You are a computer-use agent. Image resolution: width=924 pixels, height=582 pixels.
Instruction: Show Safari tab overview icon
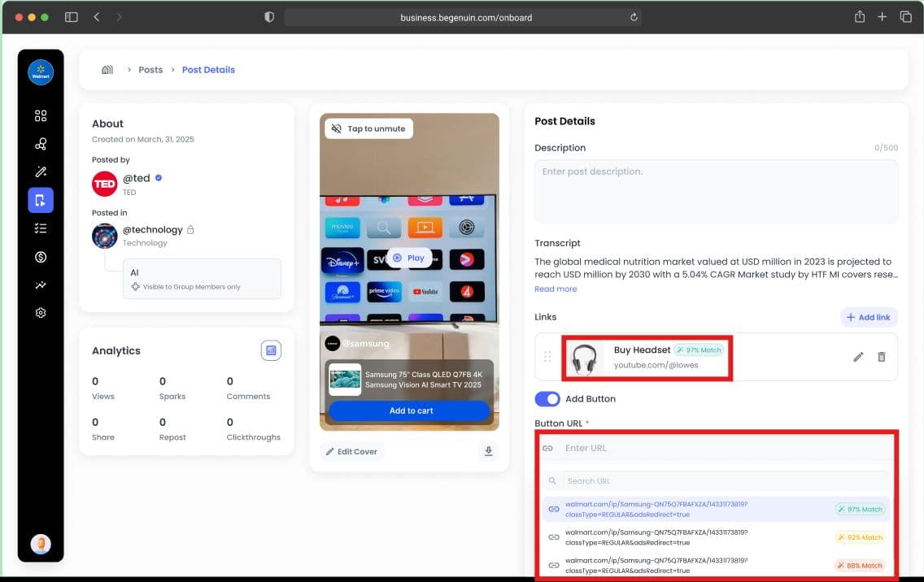[x=906, y=16]
